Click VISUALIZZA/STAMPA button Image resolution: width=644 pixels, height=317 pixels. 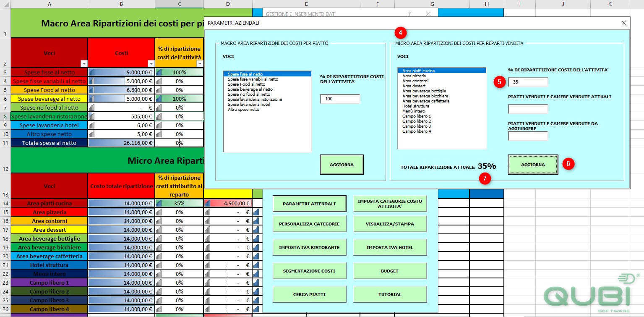pyautogui.click(x=390, y=224)
